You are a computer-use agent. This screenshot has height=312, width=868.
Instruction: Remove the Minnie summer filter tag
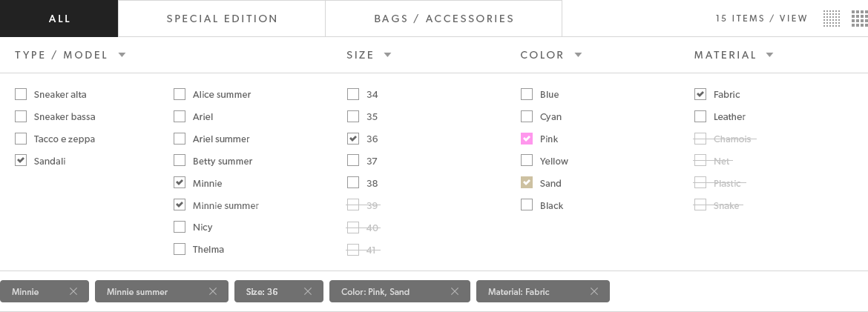pyautogui.click(x=213, y=291)
